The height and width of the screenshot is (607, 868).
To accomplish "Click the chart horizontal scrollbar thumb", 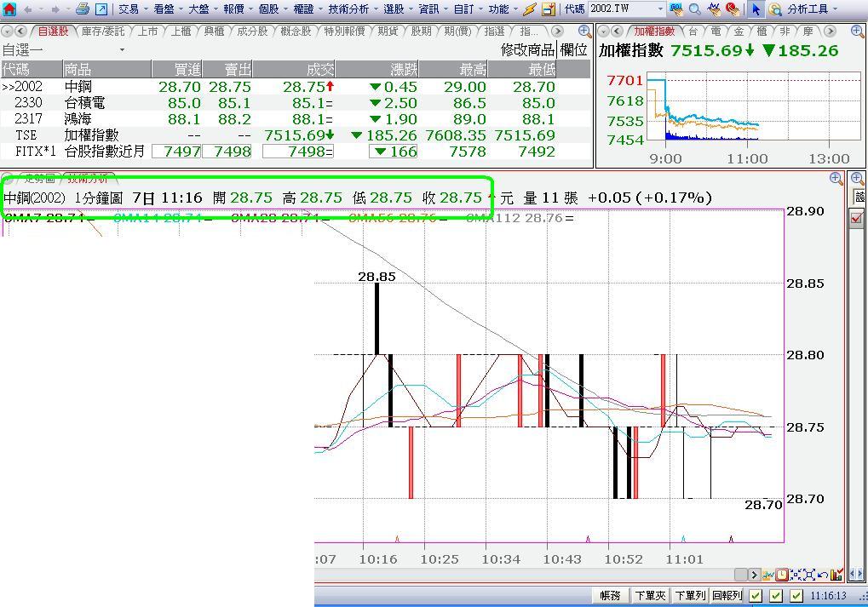I will click(741, 575).
